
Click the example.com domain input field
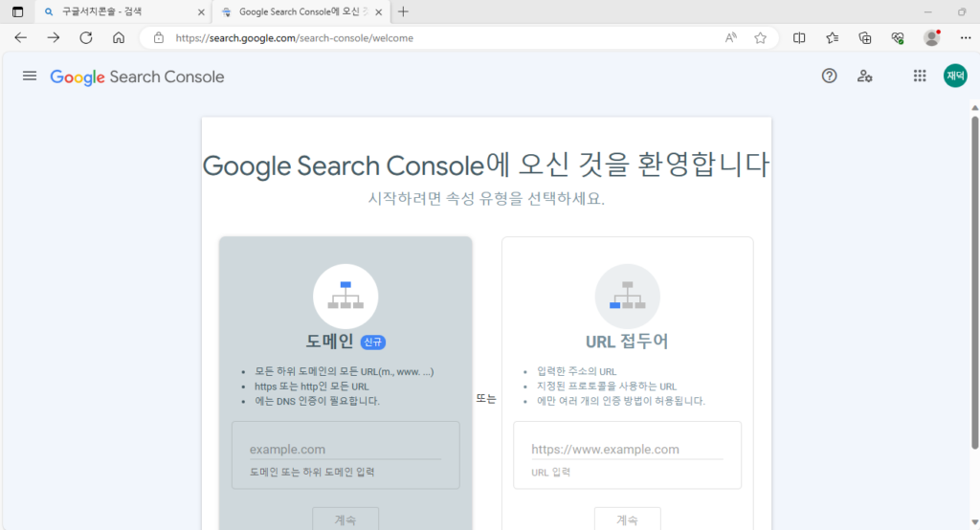pyautogui.click(x=345, y=450)
